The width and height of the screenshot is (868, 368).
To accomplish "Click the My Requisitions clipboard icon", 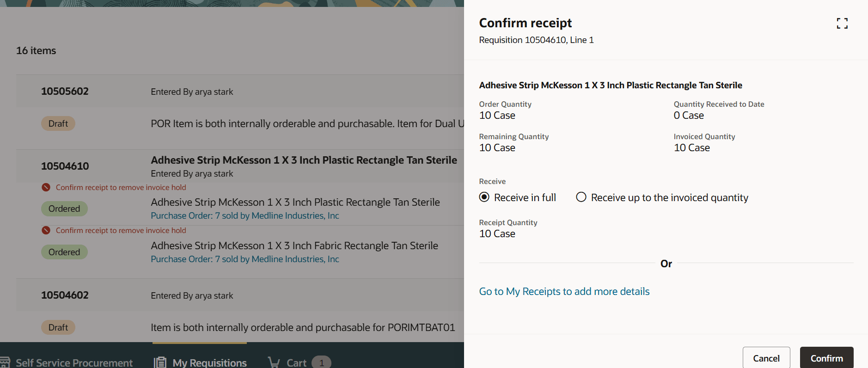I will click(x=160, y=362).
